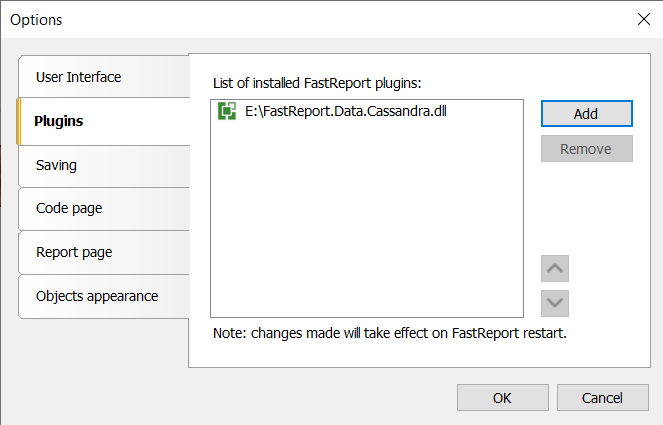Confirm changes with OK
The width and height of the screenshot is (663, 425).
[x=502, y=398]
